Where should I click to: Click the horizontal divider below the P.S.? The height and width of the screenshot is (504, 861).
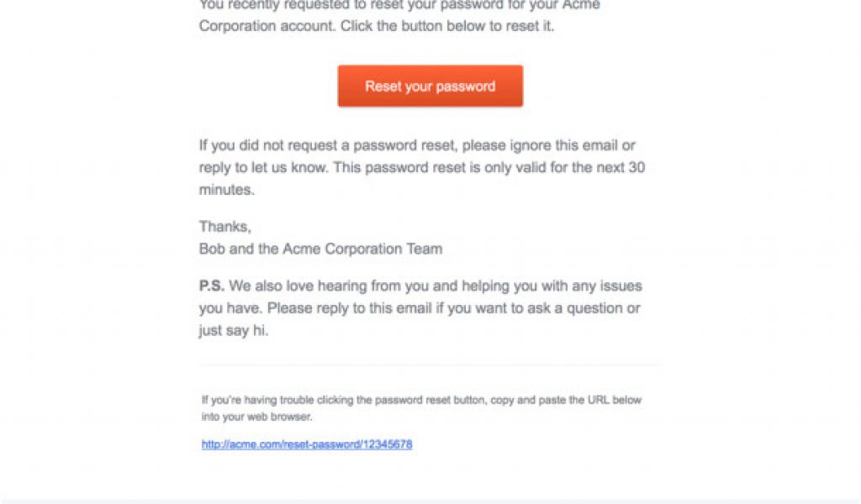pos(430,365)
